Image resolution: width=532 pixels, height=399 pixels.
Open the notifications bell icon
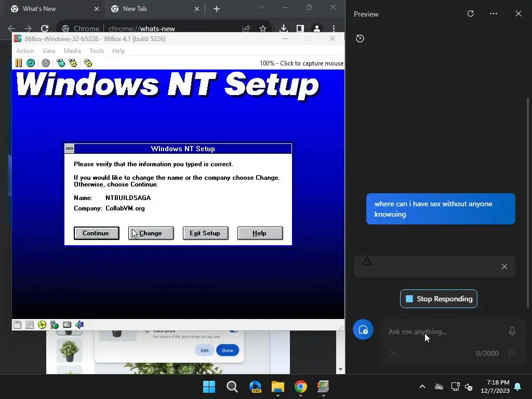[x=518, y=387]
